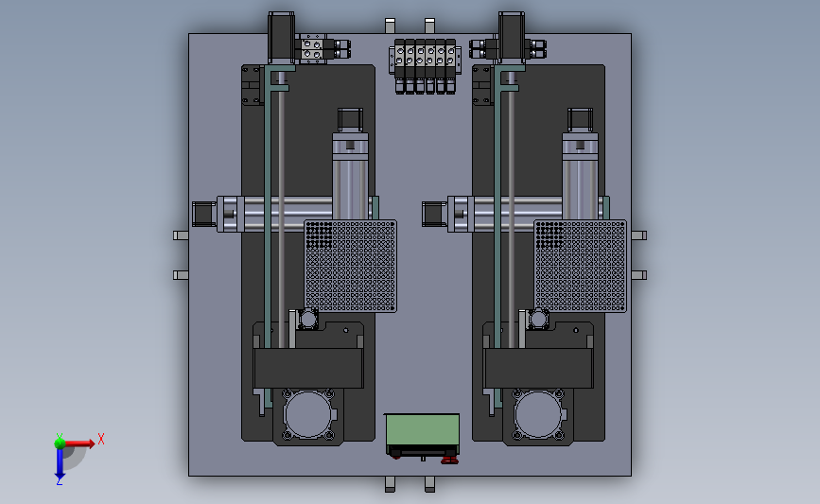Select the right perforated tray

coord(581,266)
